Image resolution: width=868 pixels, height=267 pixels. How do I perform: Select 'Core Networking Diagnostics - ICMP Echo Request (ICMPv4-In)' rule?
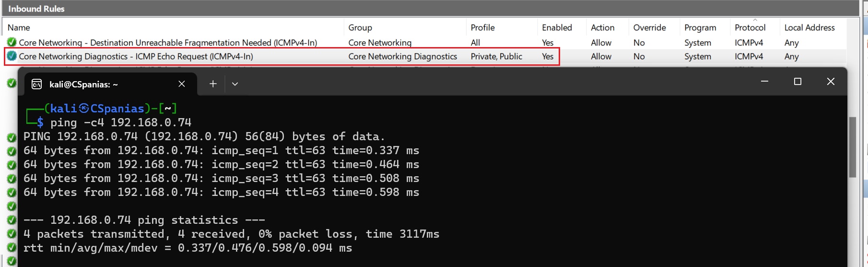tap(136, 56)
